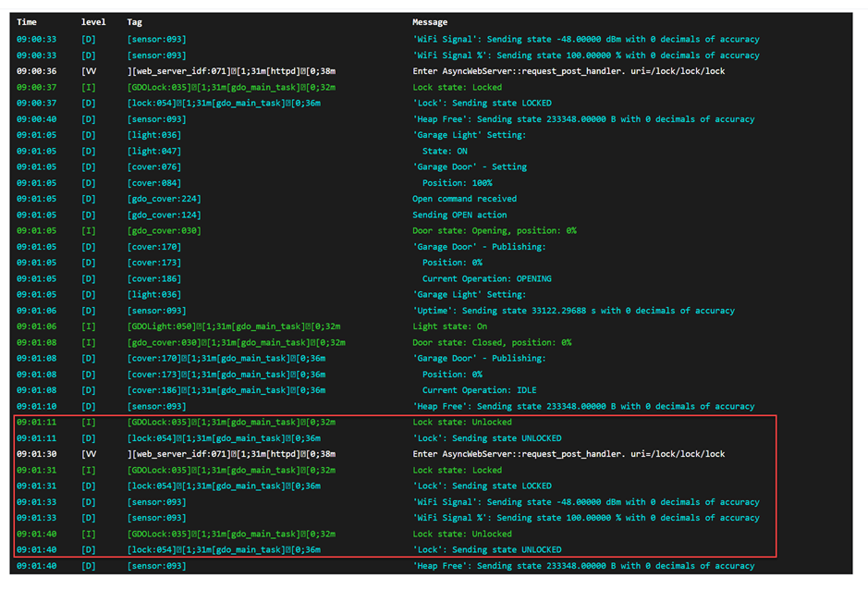Select the [gdo_cover:224] tag
The image size is (868, 590).
pyautogui.click(x=164, y=198)
